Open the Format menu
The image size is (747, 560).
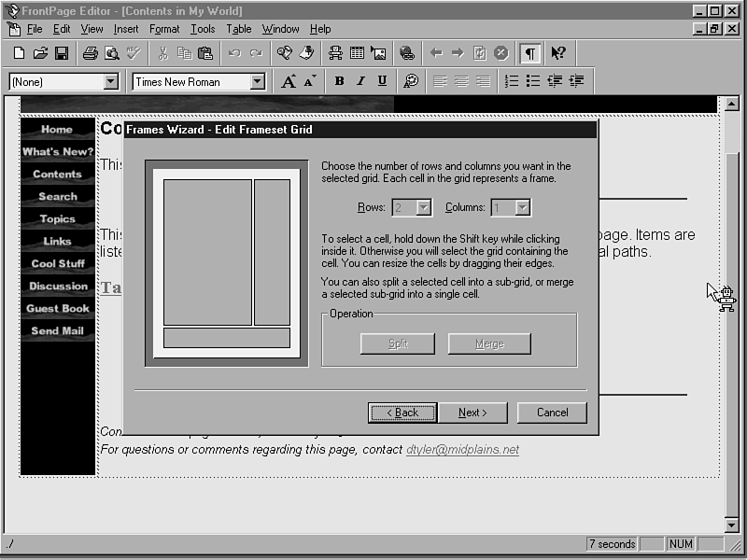[x=164, y=29]
